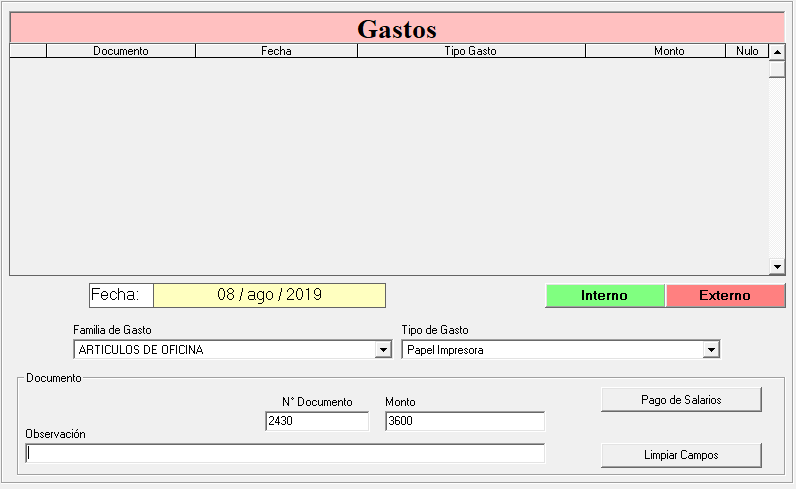Sort by the Documento column header
The height and width of the screenshot is (489, 796).
pyautogui.click(x=120, y=51)
